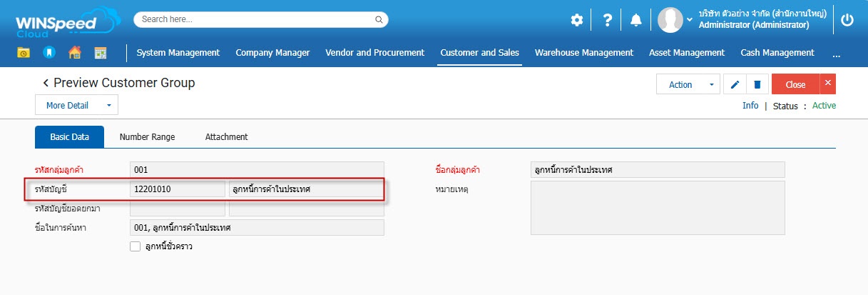
Task: Open the calendar grid icon
Action: pos(100,52)
